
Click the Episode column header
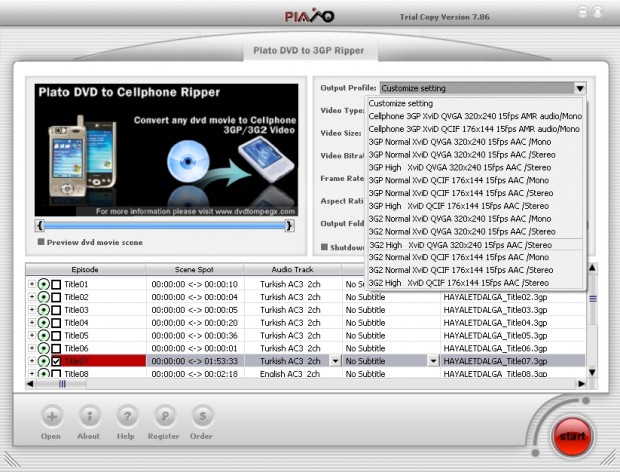click(85, 270)
